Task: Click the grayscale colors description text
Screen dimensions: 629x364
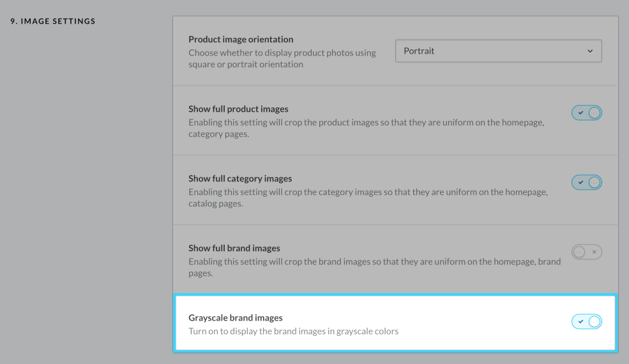Action: pyautogui.click(x=293, y=331)
